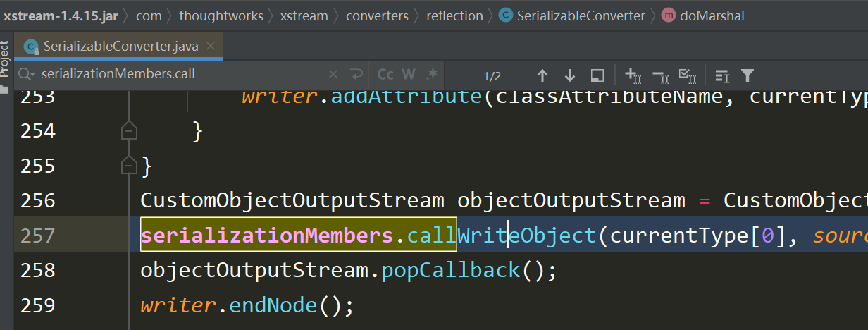Click the next occurrence down arrow
868x330 pixels.
(570, 75)
